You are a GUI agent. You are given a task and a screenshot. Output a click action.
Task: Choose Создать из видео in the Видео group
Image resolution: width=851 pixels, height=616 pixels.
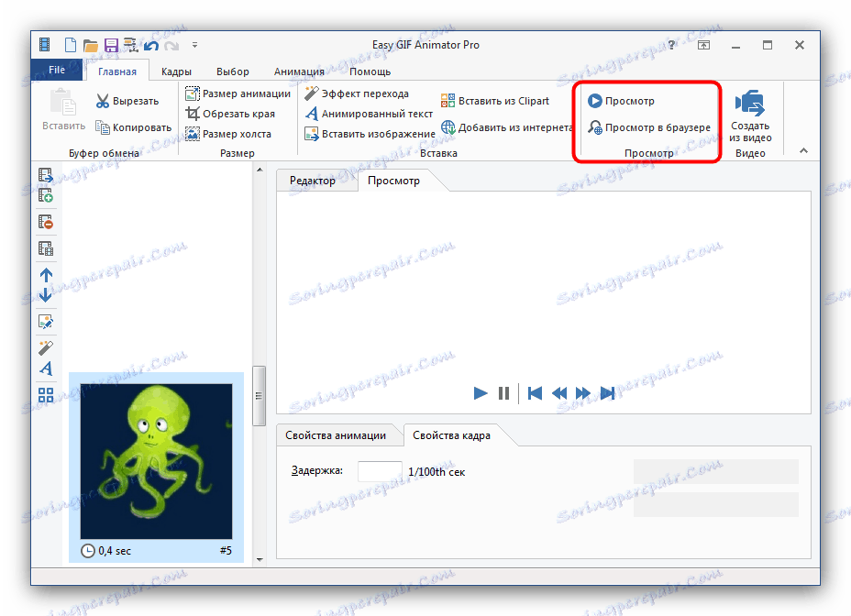[750, 117]
